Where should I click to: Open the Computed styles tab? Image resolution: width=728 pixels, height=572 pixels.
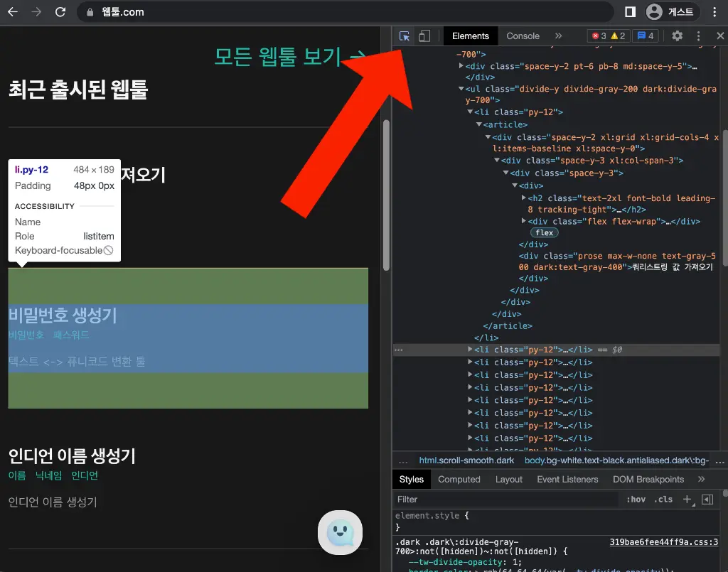[459, 480]
